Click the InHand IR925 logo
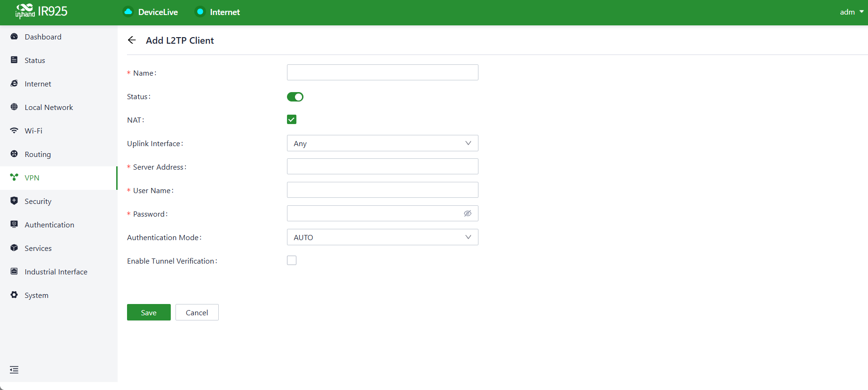 pyautogui.click(x=41, y=11)
